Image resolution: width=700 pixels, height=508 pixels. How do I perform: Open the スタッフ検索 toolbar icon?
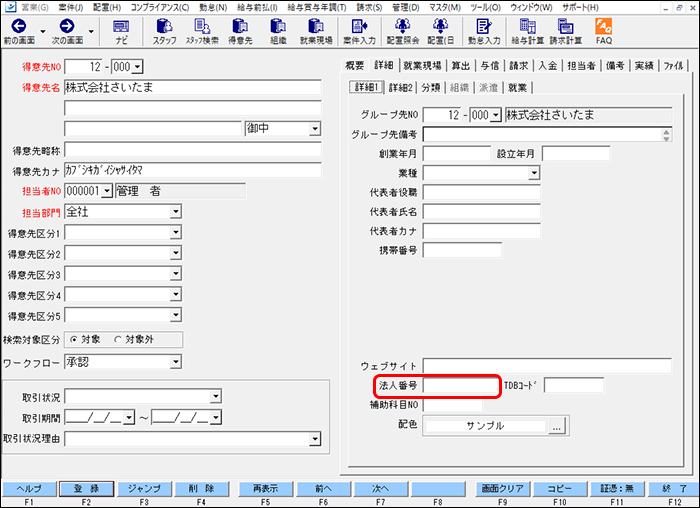[202, 26]
